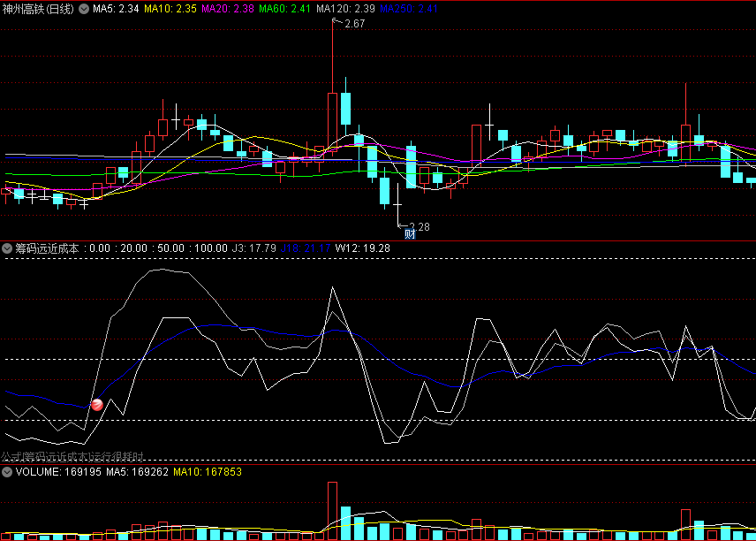The image size is (756, 541).
Task: Select the 筹码远近成本 indicator name
Action: (47, 248)
